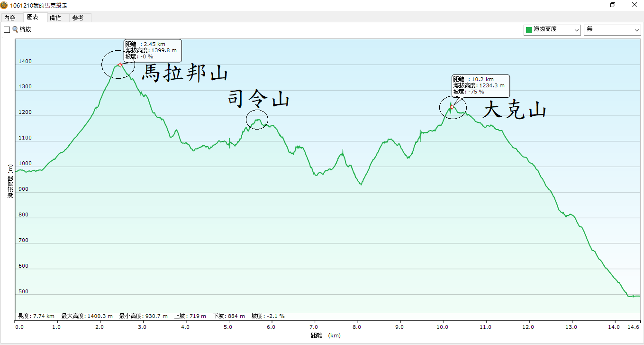Switch to the 內容 tab

click(10, 18)
